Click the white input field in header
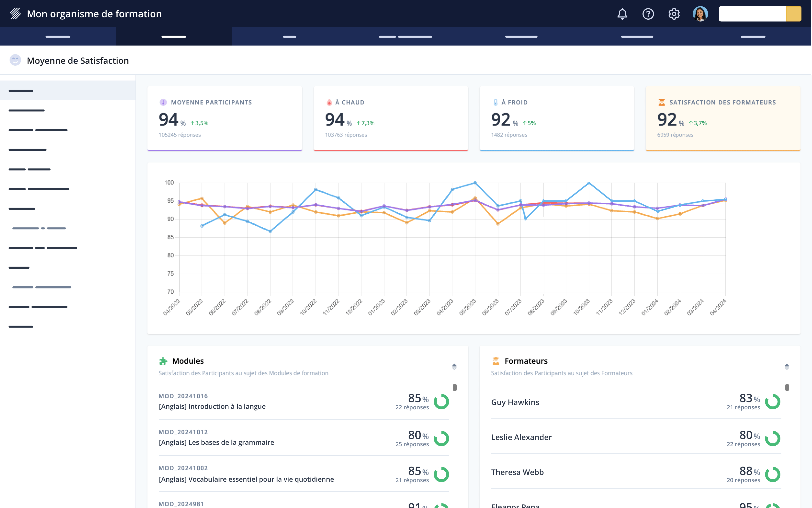The height and width of the screenshot is (508, 812). (x=752, y=14)
